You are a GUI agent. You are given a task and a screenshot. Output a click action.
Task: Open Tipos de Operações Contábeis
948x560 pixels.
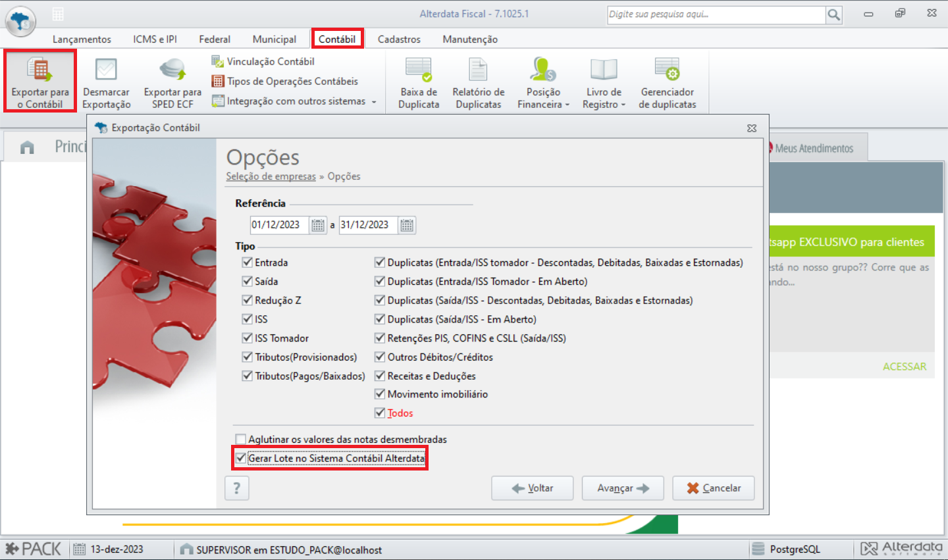pos(284,81)
